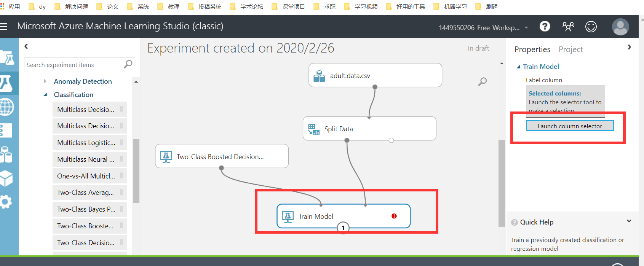Open the Web Services globe icon
The height and width of the screenshot is (266, 644).
tap(6, 107)
